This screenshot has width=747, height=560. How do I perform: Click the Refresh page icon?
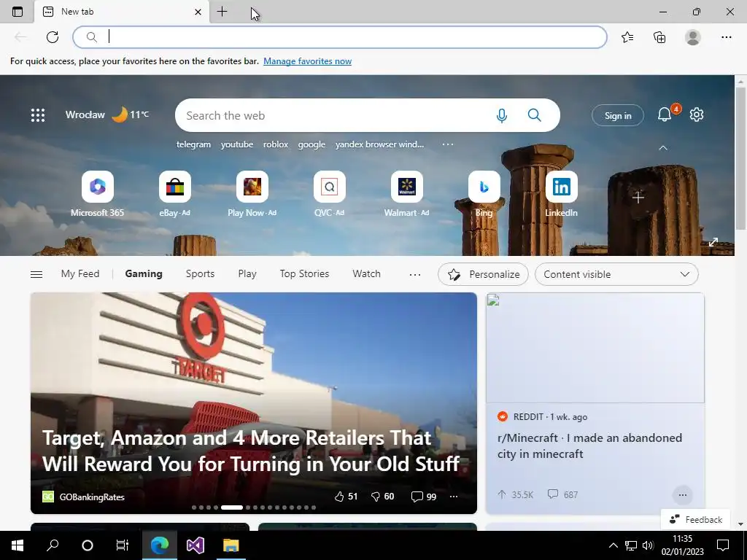pos(53,37)
